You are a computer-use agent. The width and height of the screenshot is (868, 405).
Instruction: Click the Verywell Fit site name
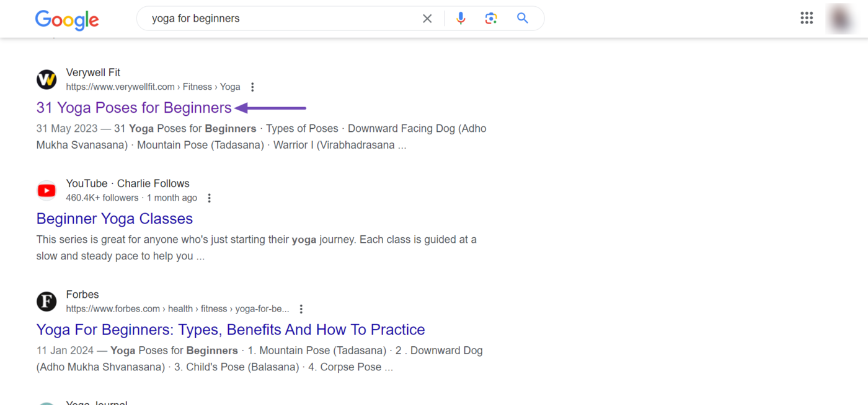(93, 72)
